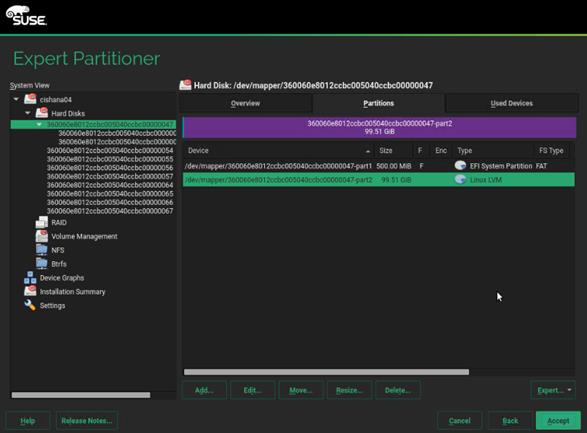The height and width of the screenshot is (433, 587).
Task: Select second child partition under disk 00000047
Action: coord(117,142)
